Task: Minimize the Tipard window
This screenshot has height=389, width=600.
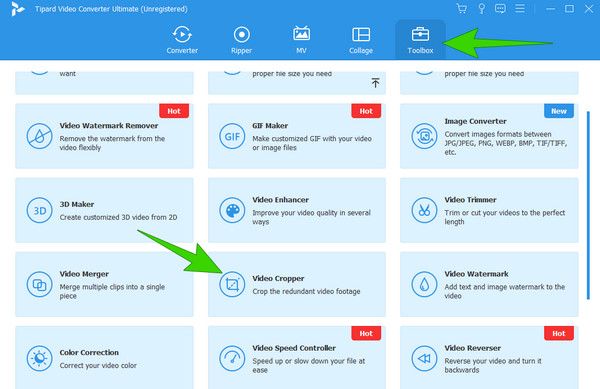Action: 550,8
